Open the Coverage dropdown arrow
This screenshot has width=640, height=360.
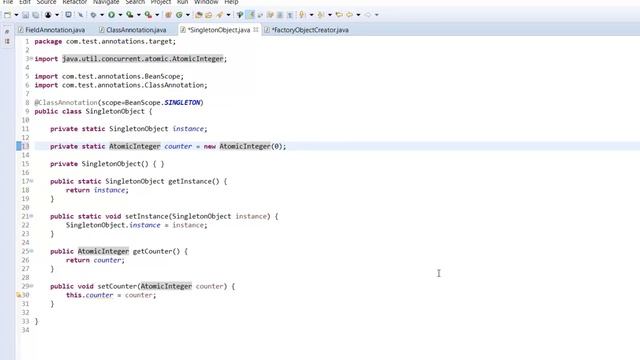(x=138, y=15)
